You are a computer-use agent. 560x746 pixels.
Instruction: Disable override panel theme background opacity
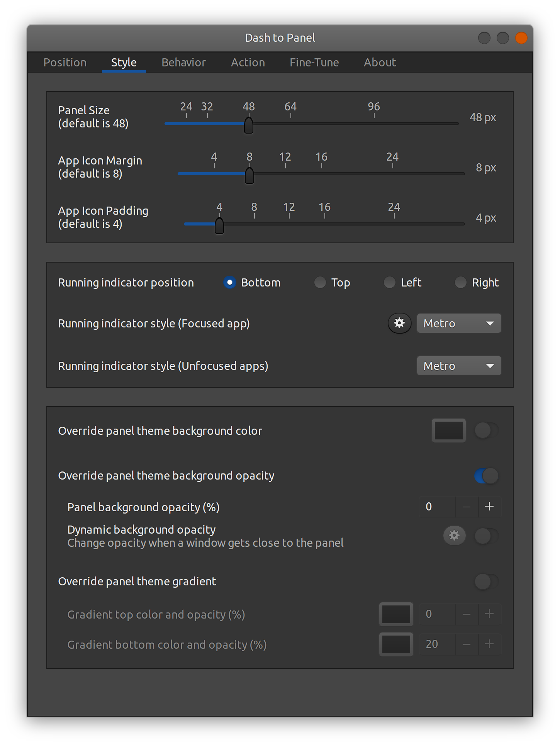487,476
